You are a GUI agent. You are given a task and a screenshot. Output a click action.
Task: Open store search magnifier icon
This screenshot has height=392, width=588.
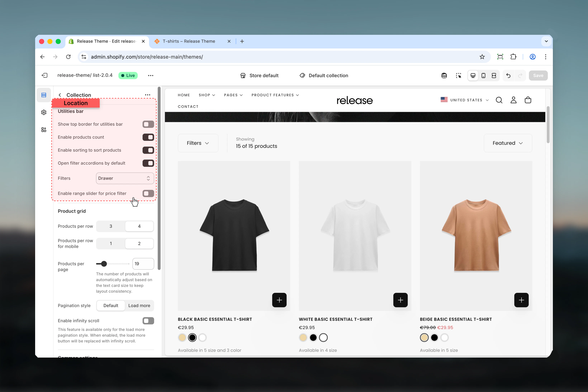[499, 100]
